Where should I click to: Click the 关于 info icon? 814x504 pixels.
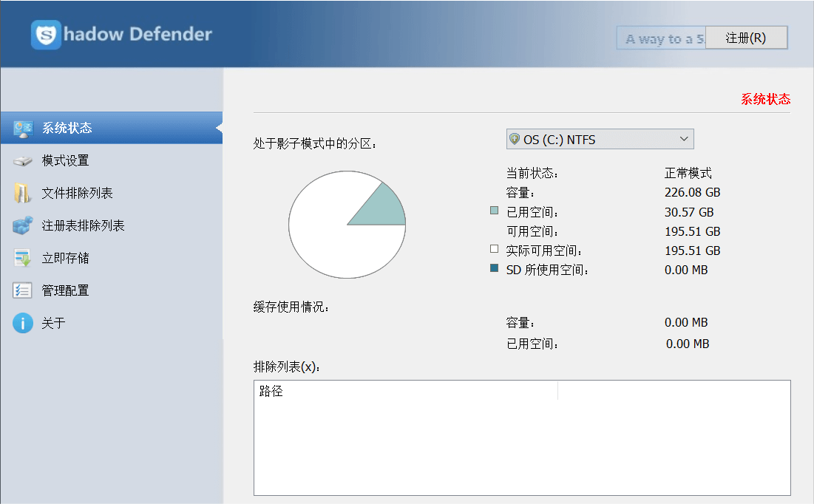coord(23,323)
